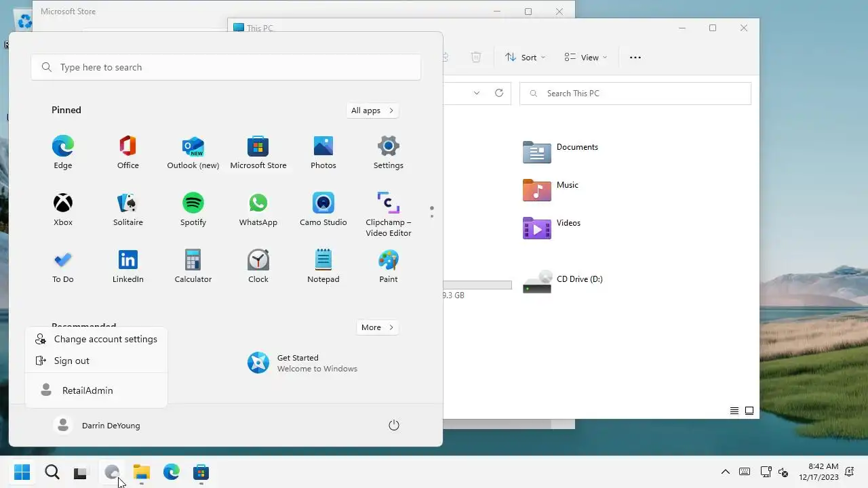Launch Spotify from Start menu

click(x=193, y=209)
